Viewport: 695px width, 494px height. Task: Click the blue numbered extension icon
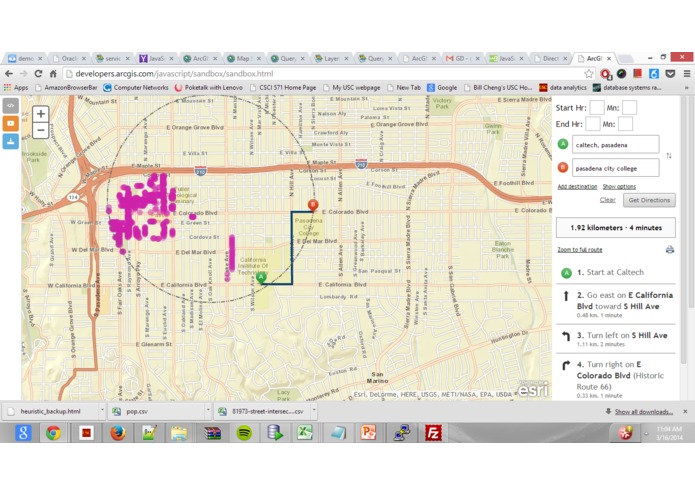point(654,74)
